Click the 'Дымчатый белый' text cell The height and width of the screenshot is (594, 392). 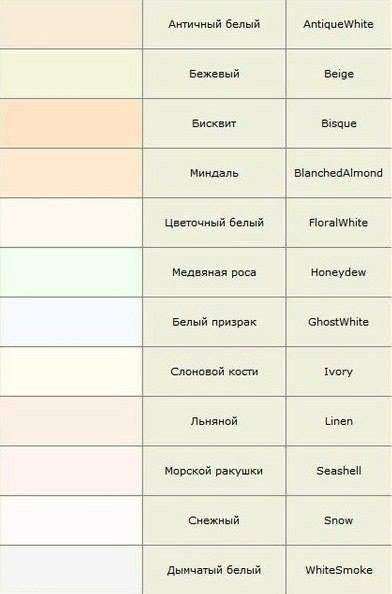(214, 570)
